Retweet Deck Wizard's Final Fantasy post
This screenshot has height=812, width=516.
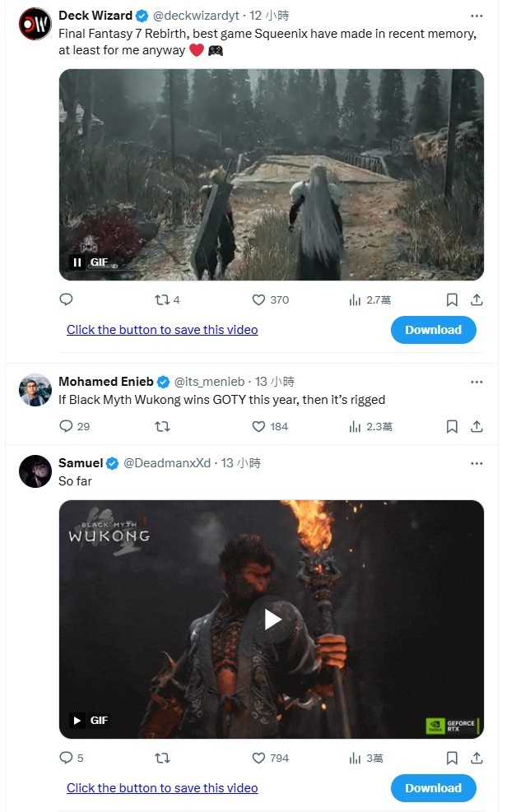[x=162, y=300]
